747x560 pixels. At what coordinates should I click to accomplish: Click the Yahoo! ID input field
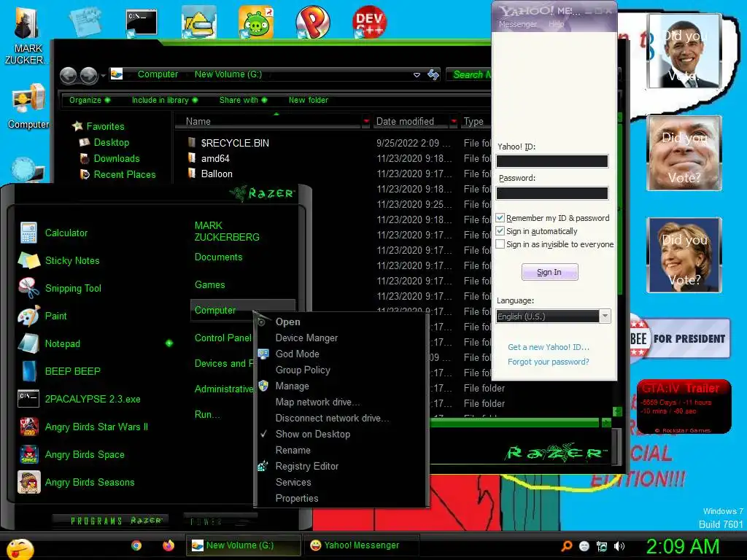pos(552,161)
